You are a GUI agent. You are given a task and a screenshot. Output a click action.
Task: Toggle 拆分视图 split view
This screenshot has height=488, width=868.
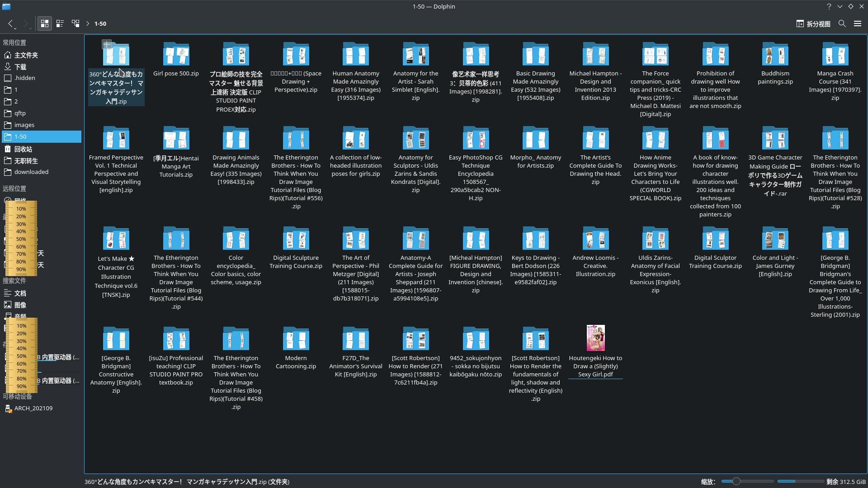[813, 24]
